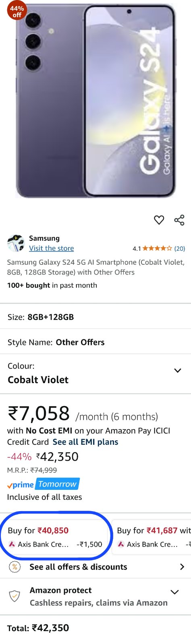Click the Prime logo badge

click(20, 485)
